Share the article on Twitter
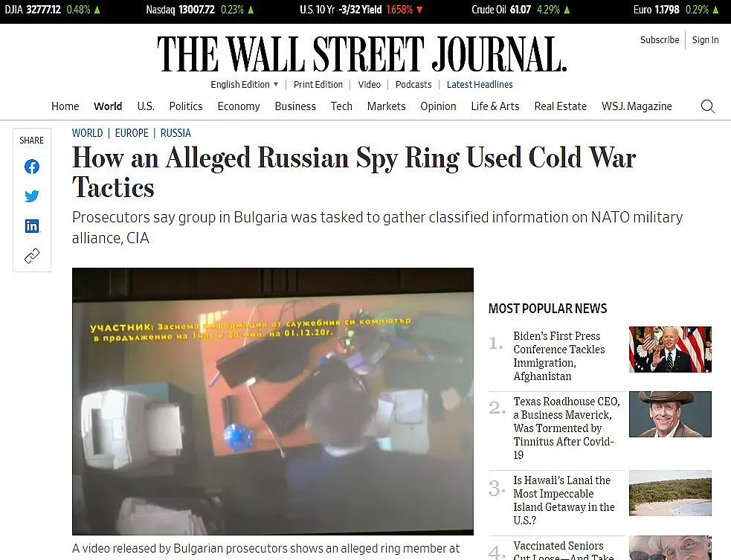731x560 pixels. [32, 196]
